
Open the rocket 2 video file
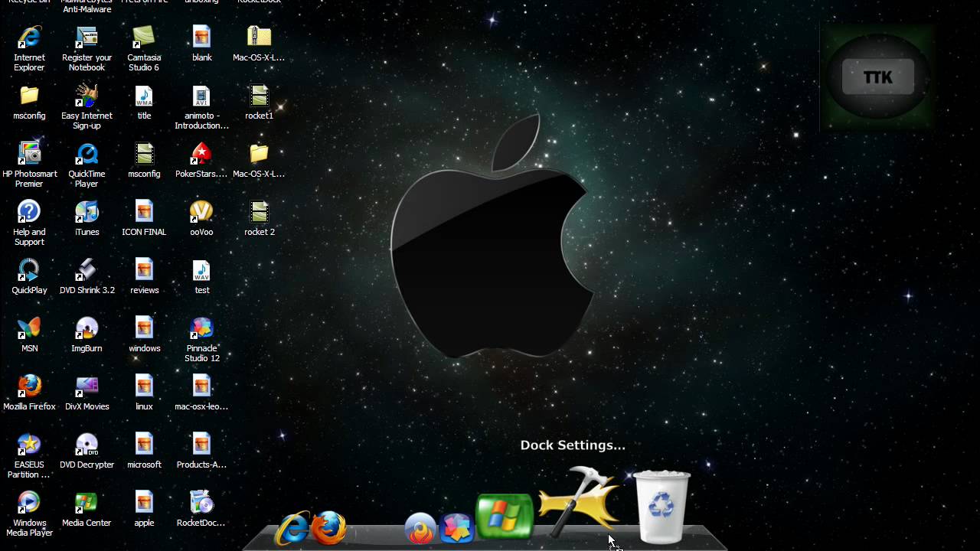[x=259, y=213]
